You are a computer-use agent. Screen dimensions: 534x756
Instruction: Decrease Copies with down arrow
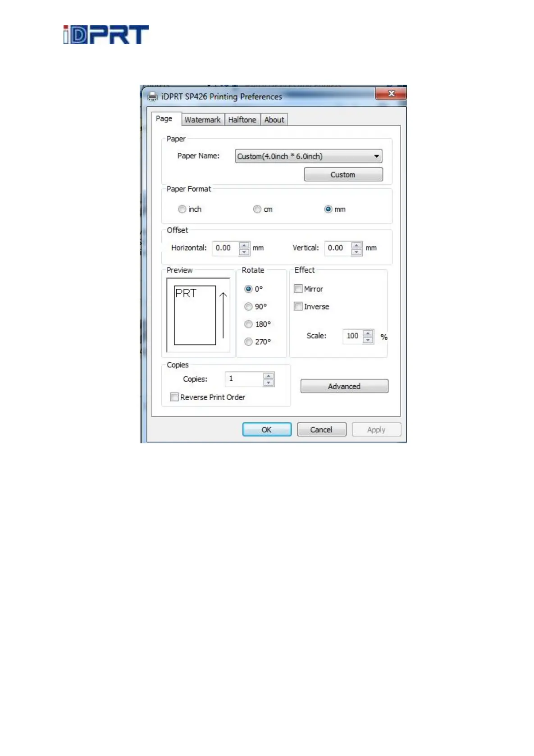[x=269, y=383]
